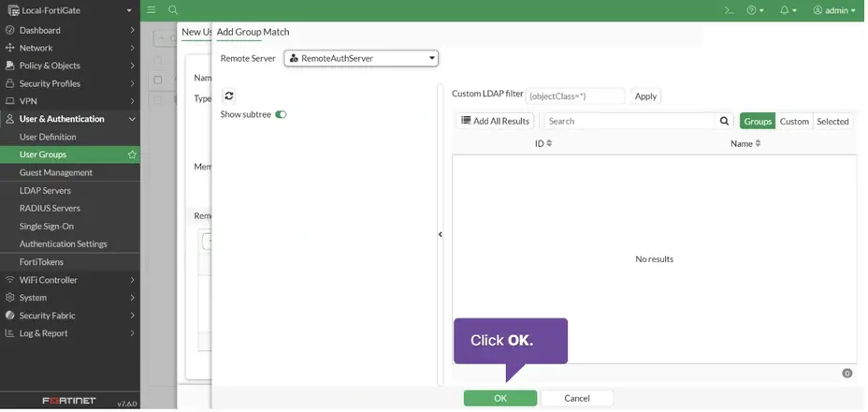868x412 pixels.
Task: Click the selected count badge below results
Action: [847, 374]
